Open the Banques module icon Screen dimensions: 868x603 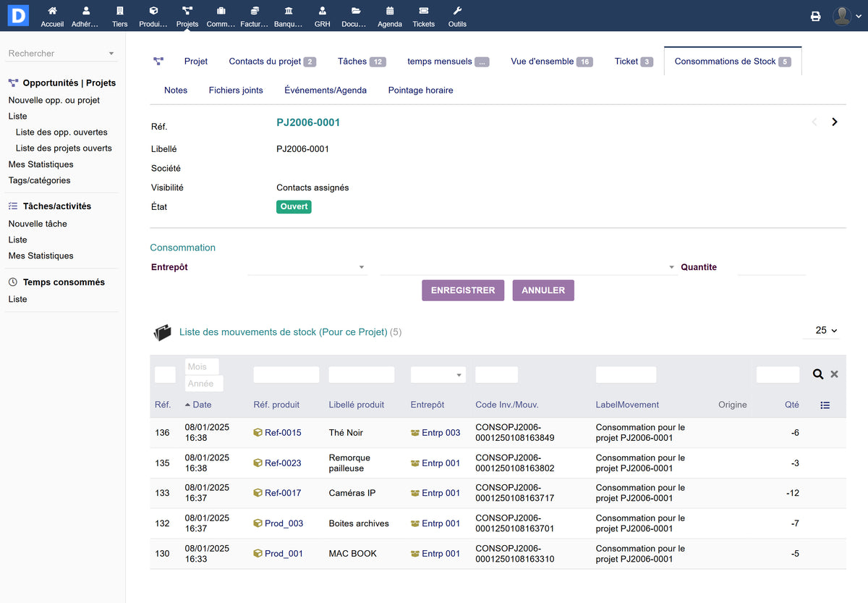(288, 16)
